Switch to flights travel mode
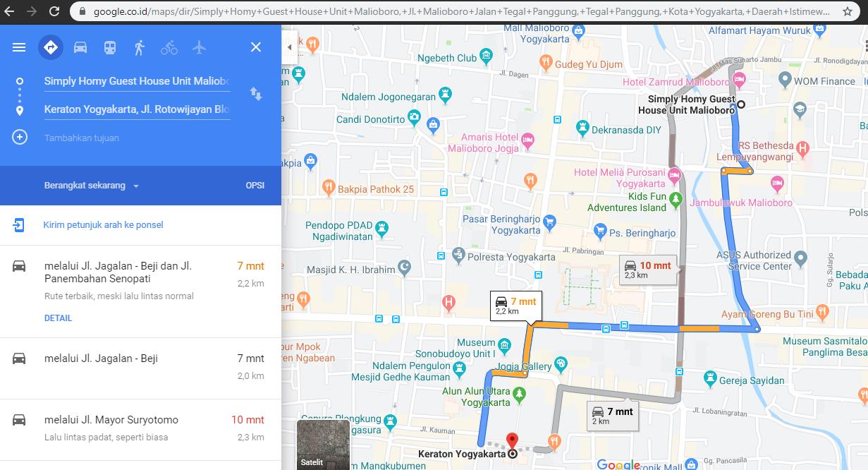 pyautogui.click(x=199, y=47)
